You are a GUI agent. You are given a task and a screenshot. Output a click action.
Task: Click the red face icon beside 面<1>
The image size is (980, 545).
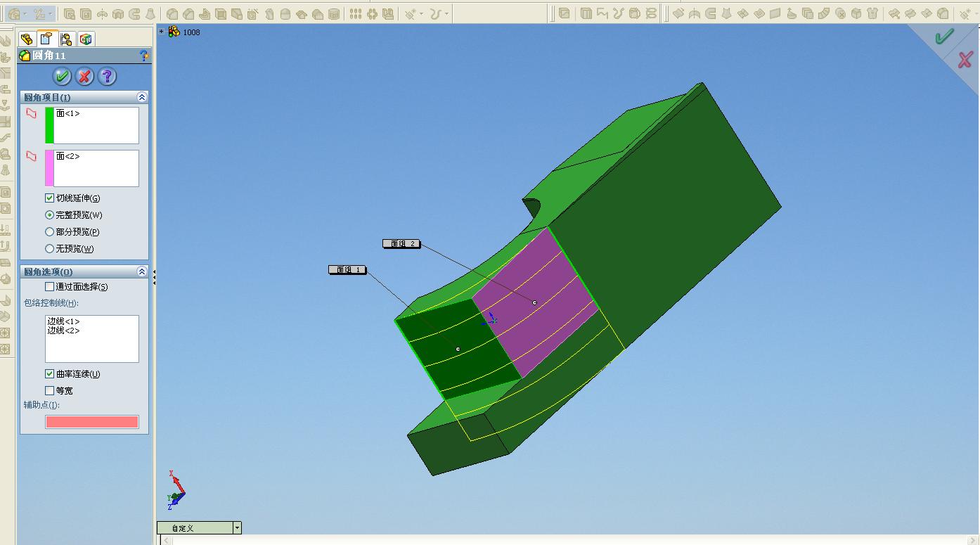[x=31, y=113]
